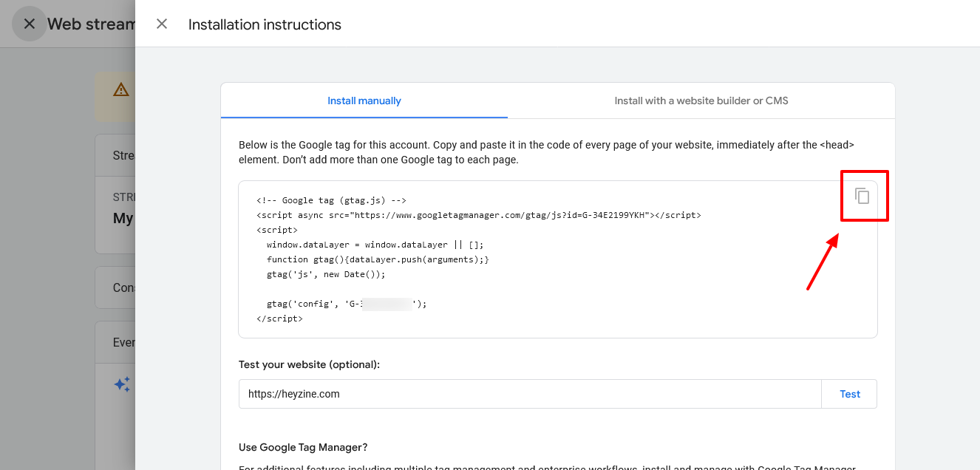Click the circled X on the Web stream panel

click(30, 24)
